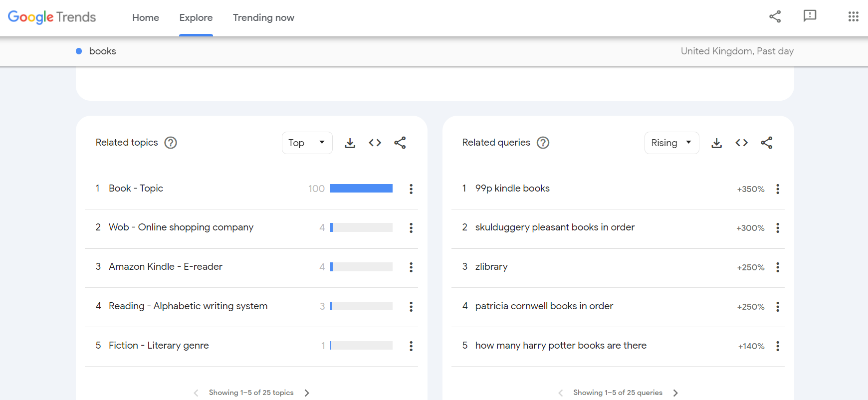Screen dimensions: 868x400
Task: Select the Explore tab
Action: tap(196, 18)
